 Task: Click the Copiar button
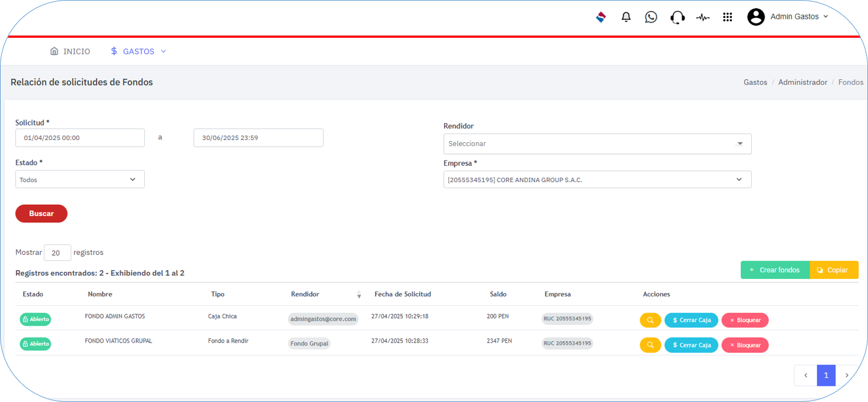pos(834,270)
